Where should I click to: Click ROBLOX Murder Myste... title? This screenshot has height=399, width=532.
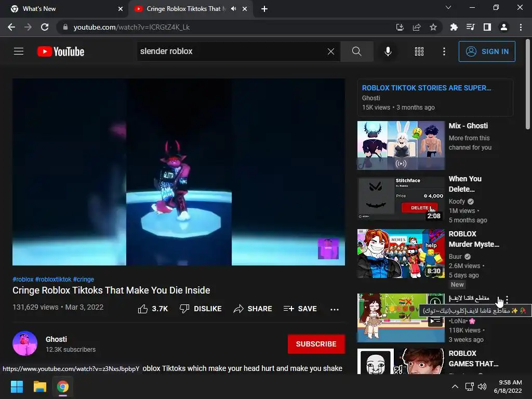coord(474,239)
